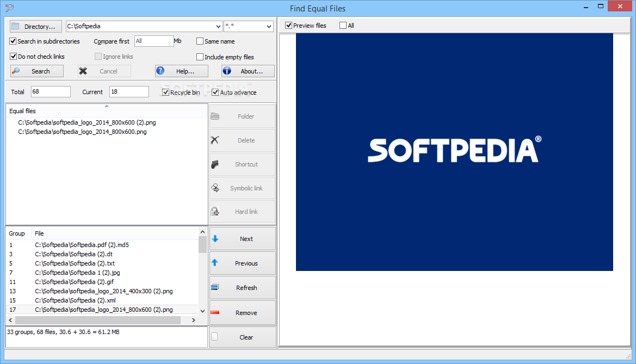
Task: Open Help with the question mark button
Action: point(181,71)
